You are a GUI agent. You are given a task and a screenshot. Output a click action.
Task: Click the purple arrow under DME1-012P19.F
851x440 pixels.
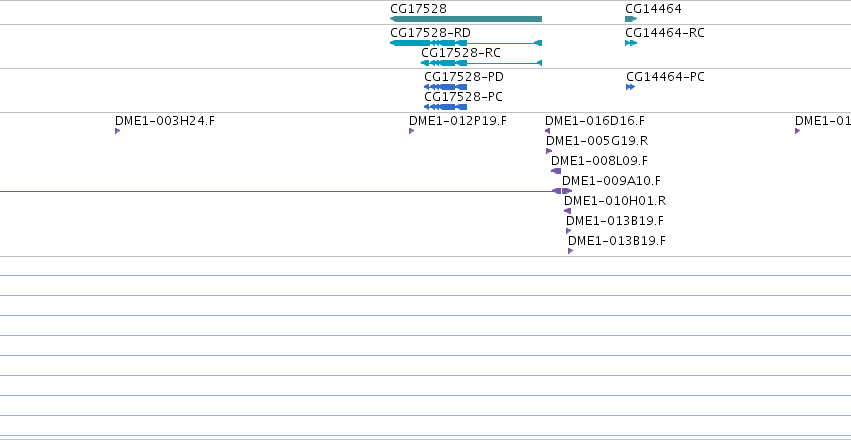point(411,131)
